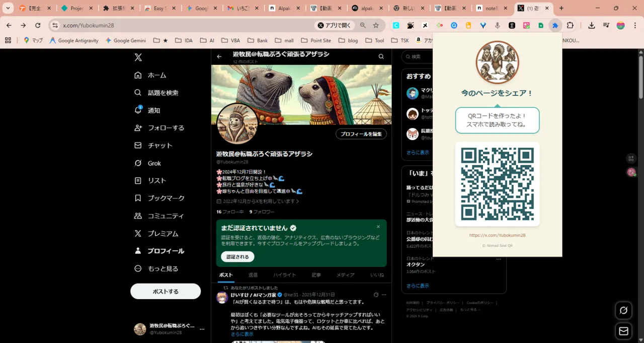Click active Nomad Seal QR extension icon
Image resolution: width=644 pixels, height=343 pixels.
coord(555,25)
